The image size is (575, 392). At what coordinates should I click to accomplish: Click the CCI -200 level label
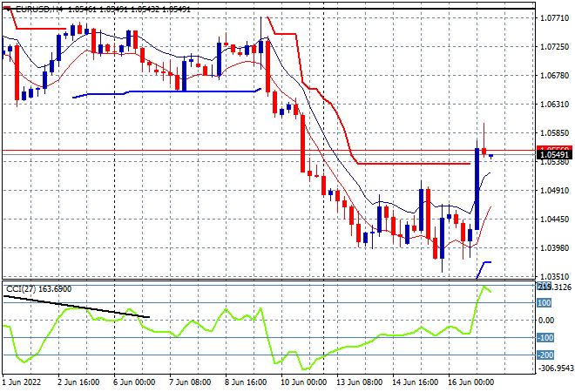click(545, 355)
